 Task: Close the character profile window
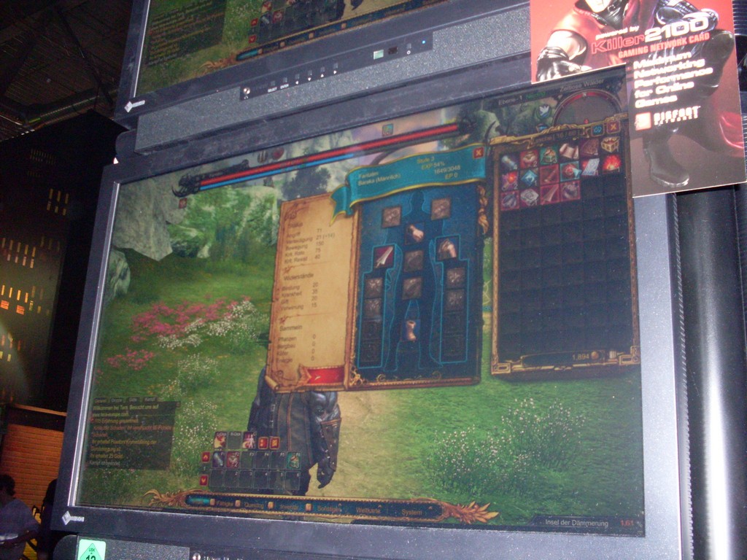(478, 152)
